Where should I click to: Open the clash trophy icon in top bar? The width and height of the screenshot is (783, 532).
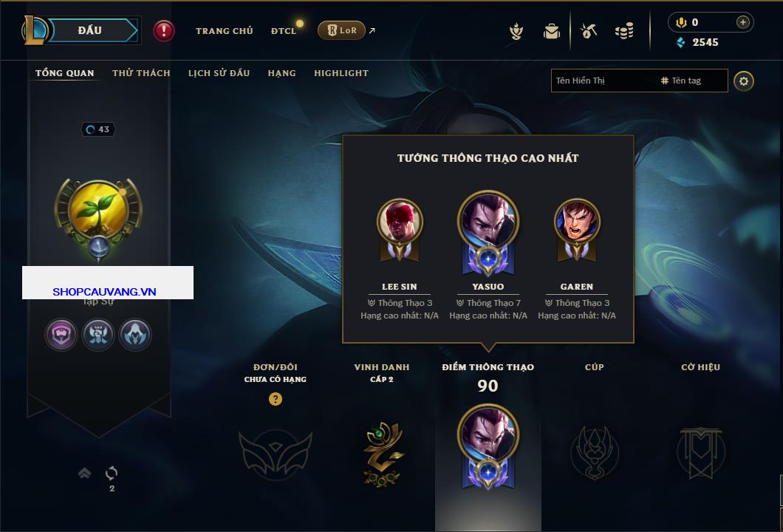(x=516, y=32)
